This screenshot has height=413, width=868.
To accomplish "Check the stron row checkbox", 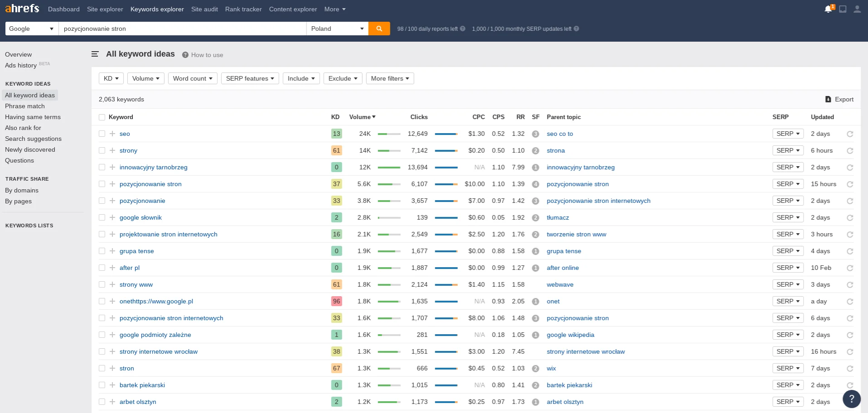I will [102, 368].
